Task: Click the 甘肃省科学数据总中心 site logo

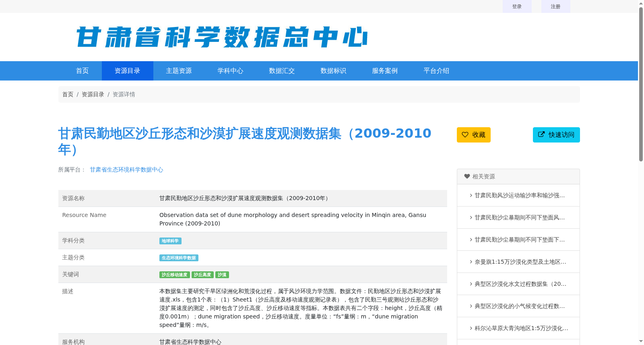Action: (x=222, y=37)
